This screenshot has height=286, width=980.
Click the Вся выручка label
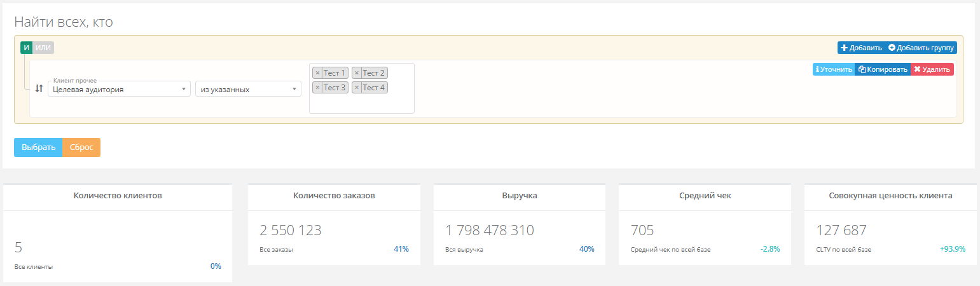click(464, 250)
